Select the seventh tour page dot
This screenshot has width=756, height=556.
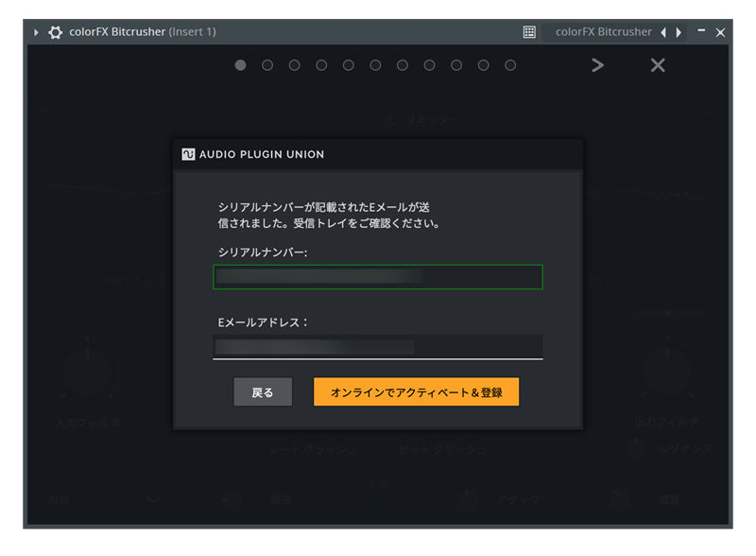403,65
